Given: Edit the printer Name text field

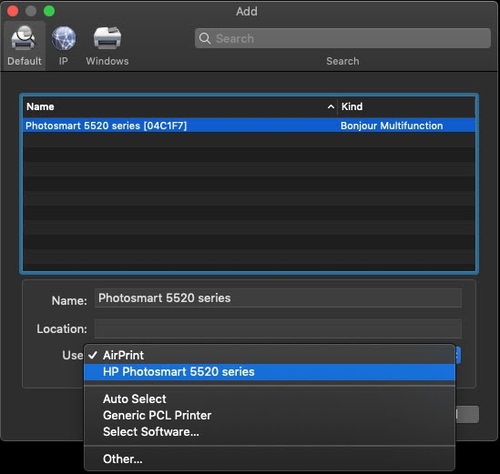Looking at the screenshot, I should [x=278, y=298].
